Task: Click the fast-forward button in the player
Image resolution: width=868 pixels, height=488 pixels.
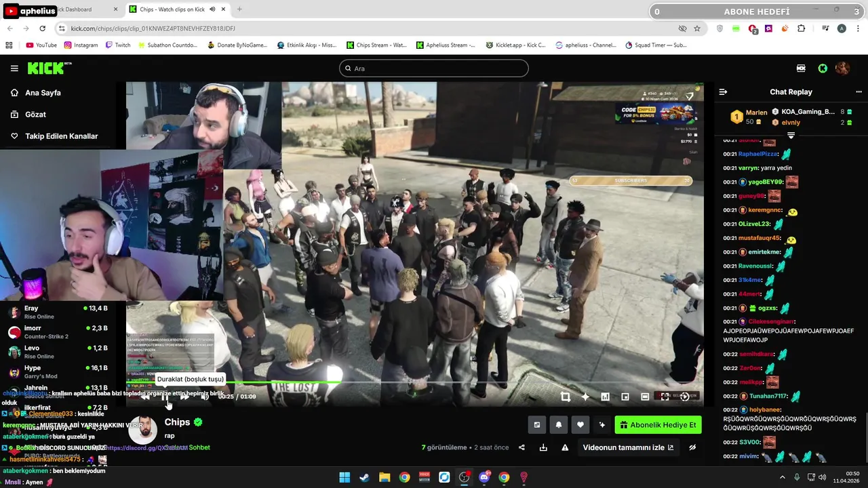Action: 184,396
